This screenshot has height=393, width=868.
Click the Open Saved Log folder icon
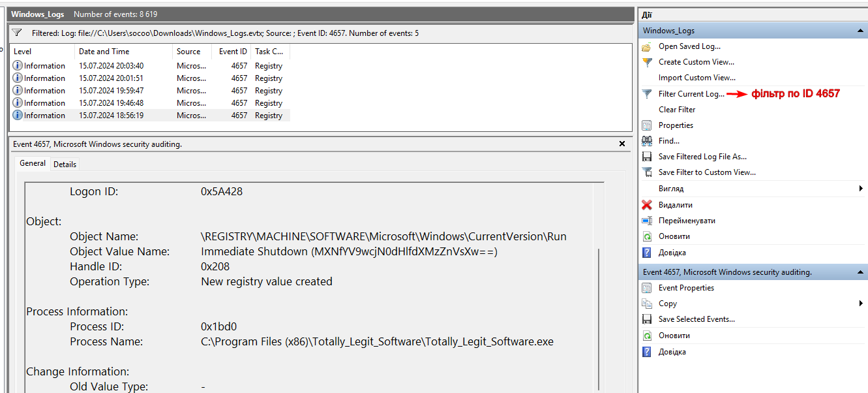click(646, 47)
